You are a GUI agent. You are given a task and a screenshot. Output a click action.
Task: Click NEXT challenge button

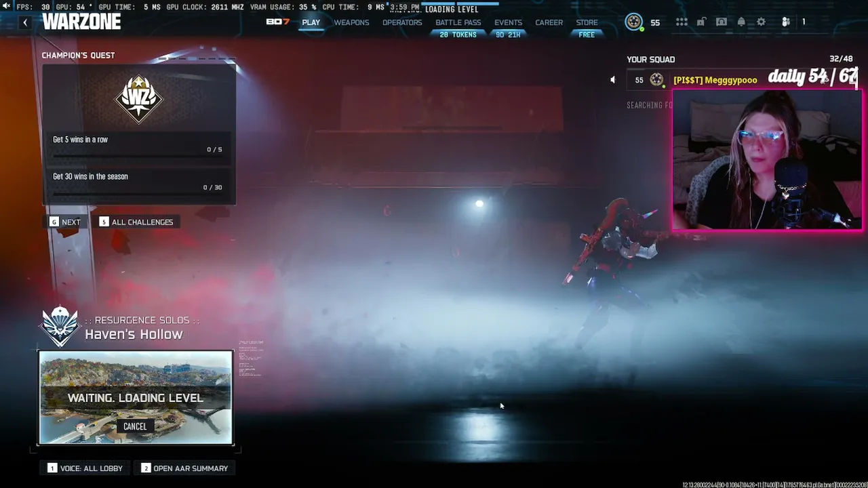pyautogui.click(x=65, y=222)
